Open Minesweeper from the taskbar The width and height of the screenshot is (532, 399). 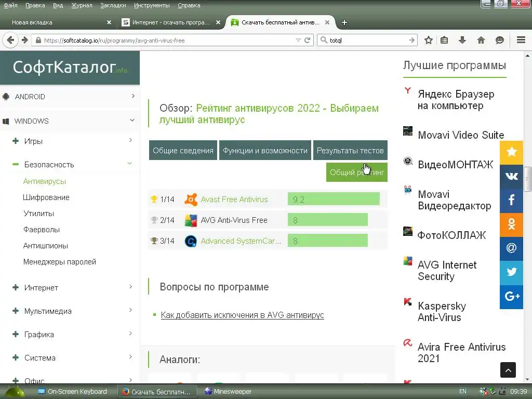[x=228, y=392]
